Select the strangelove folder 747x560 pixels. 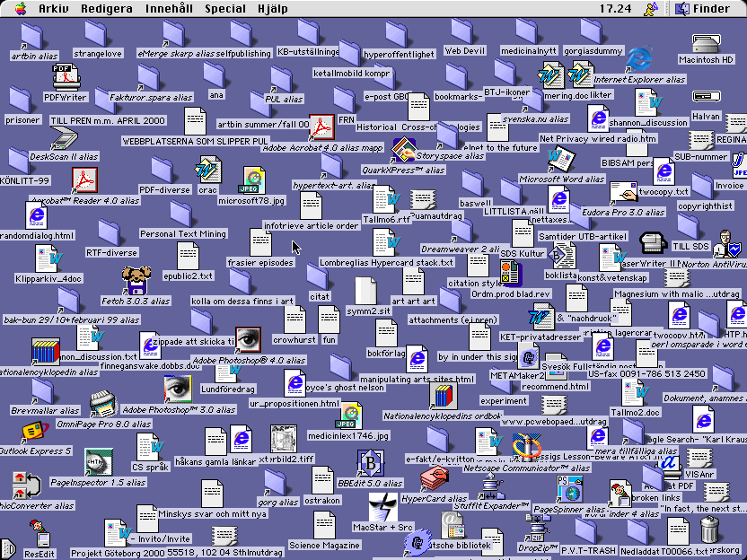point(96,33)
